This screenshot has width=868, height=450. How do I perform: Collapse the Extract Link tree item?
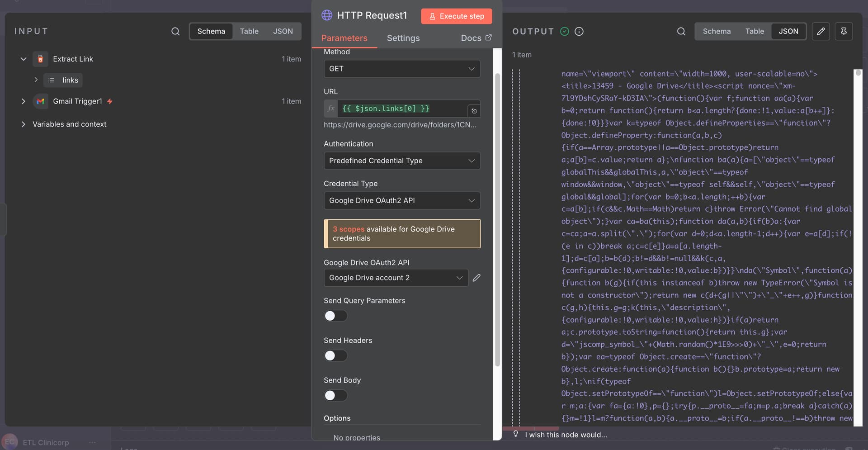point(24,59)
